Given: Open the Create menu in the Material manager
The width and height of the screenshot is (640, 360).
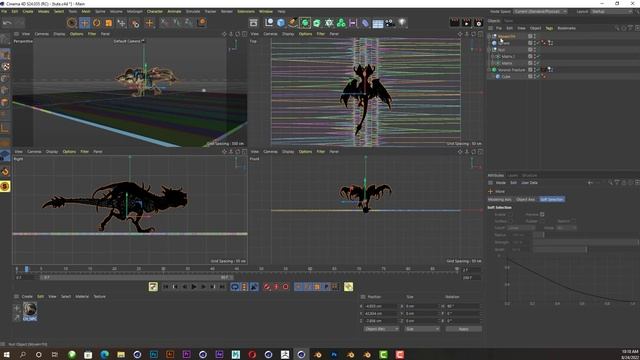Looking at the screenshot, I should click(x=27, y=297).
